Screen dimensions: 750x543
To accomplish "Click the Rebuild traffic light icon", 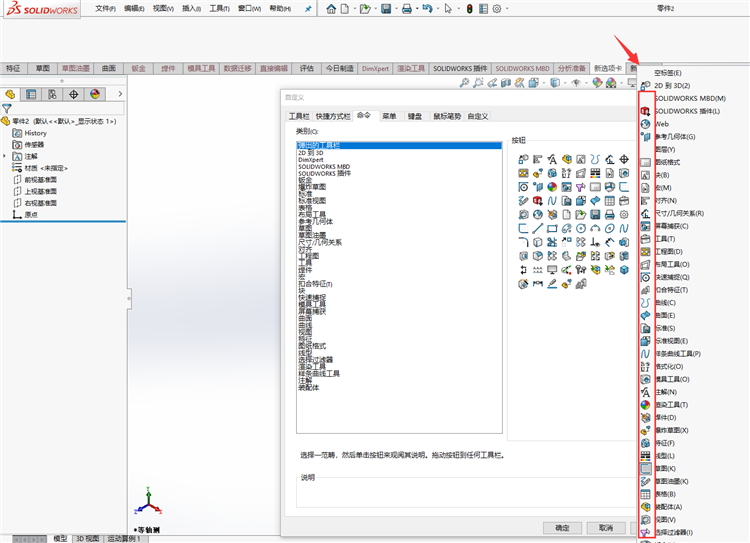I will pyautogui.click(x=469, y=9).
